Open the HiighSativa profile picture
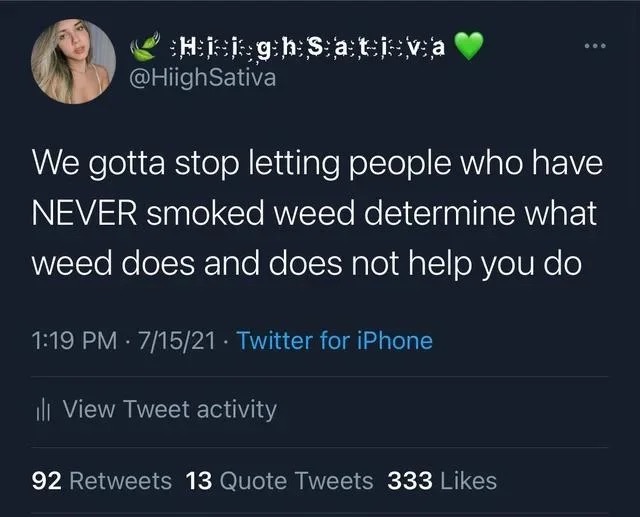 (x=73, y=61)
